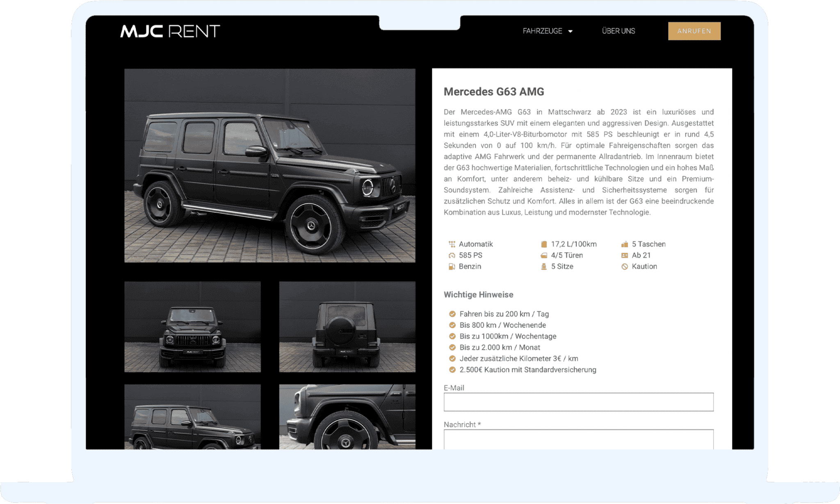Expand the Fahrzeuge dropdown arrow
Screen dimensions: 840x504
tap(570, 31)
